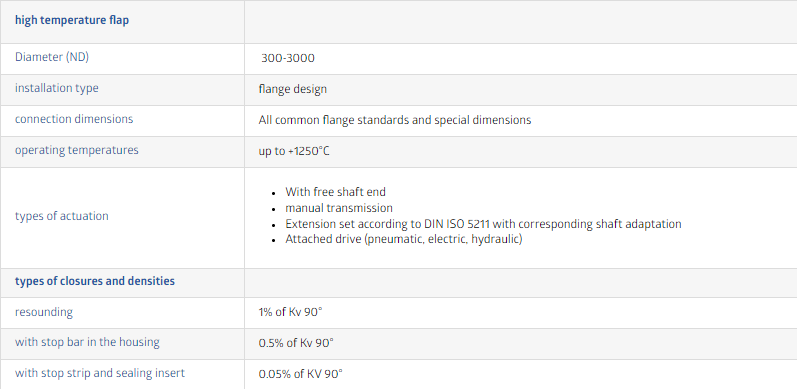Click 'with stop bar in the housing' label
The height and width of the screenshot is (389, 797).
[x=87, y=342]
